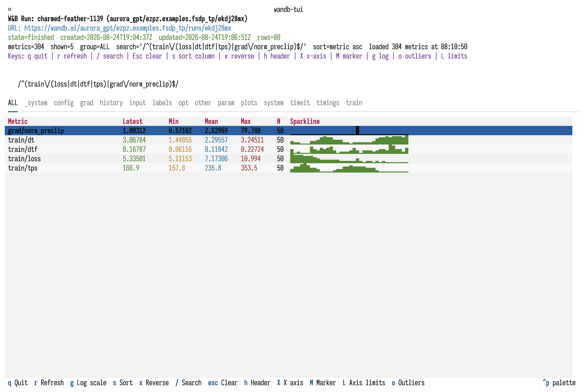Click Reverse in the footer bar
Viewport: 584px width, 392px height.
point(154,383)
